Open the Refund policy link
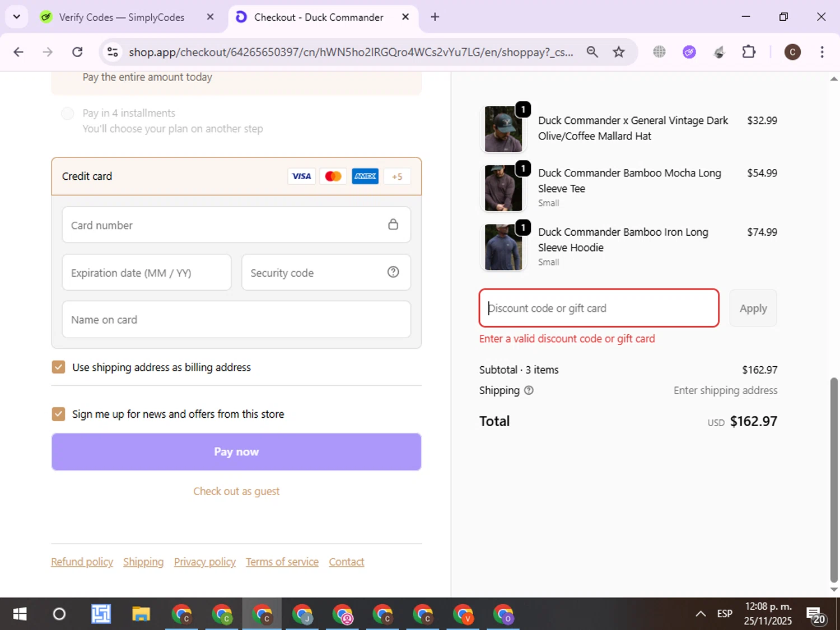Image resolution: width=840 pixels, height=630 pixels. (x=82, y=562)
